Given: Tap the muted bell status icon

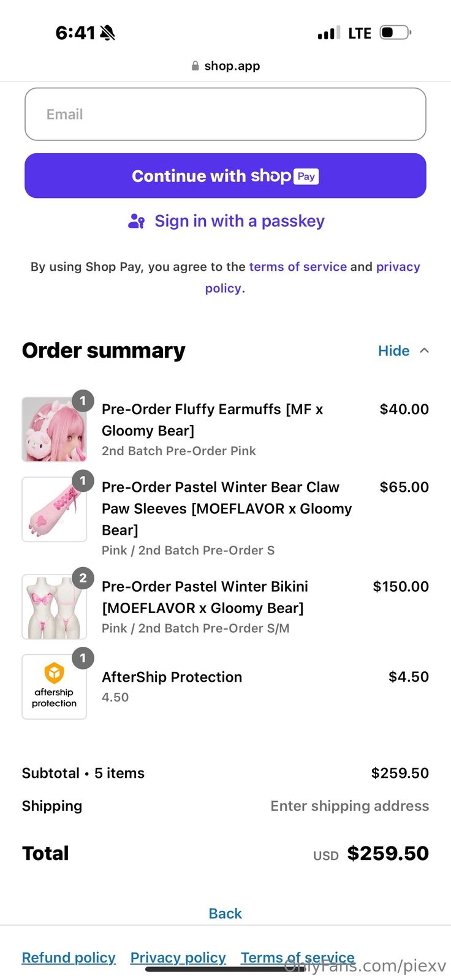Looking at the screenshot, I should [x=107, y=33].
